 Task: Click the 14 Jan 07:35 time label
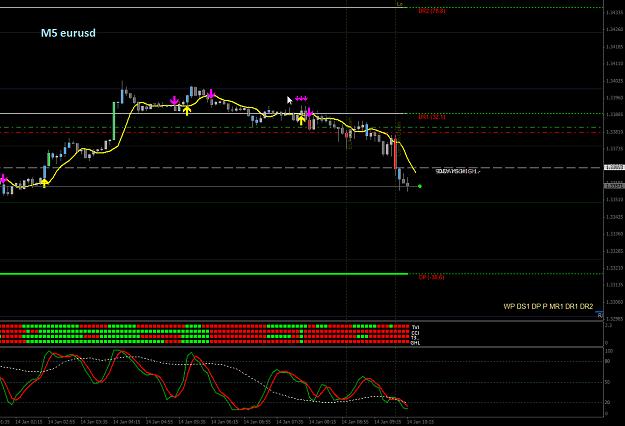(x=290, y=422)
